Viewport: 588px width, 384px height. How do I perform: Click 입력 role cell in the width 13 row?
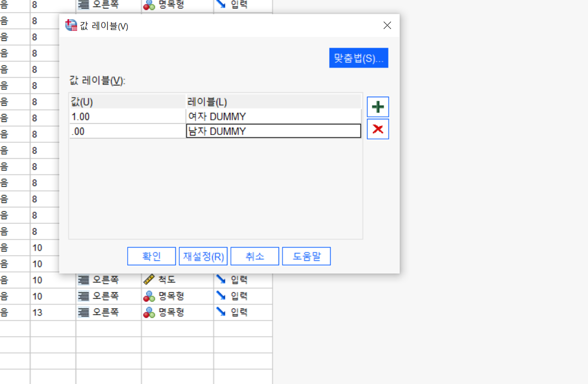(x=243, y=312)
